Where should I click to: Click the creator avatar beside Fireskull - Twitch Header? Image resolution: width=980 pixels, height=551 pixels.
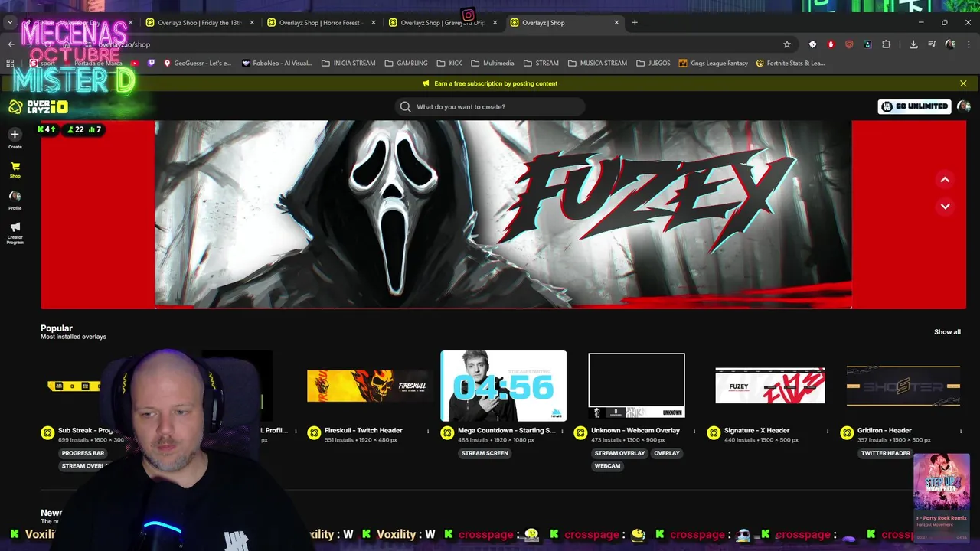(314, 433)
